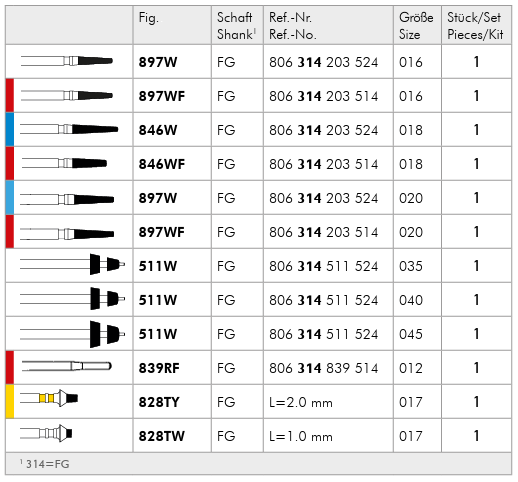Click the 314=FG footnote text
The width and height of the screenshot is (518, 482).
(45, 464)
